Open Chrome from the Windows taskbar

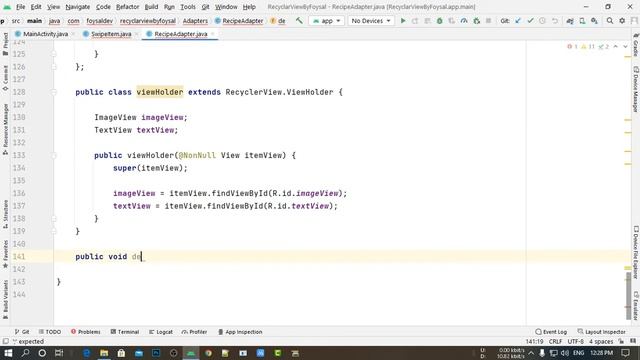[x=208, y=353]
